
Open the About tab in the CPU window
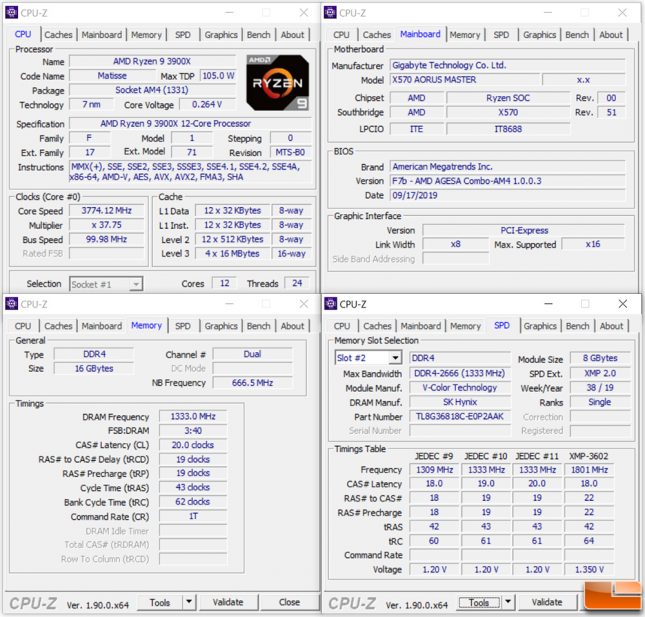pyautogui.click(x=292, y=35)
